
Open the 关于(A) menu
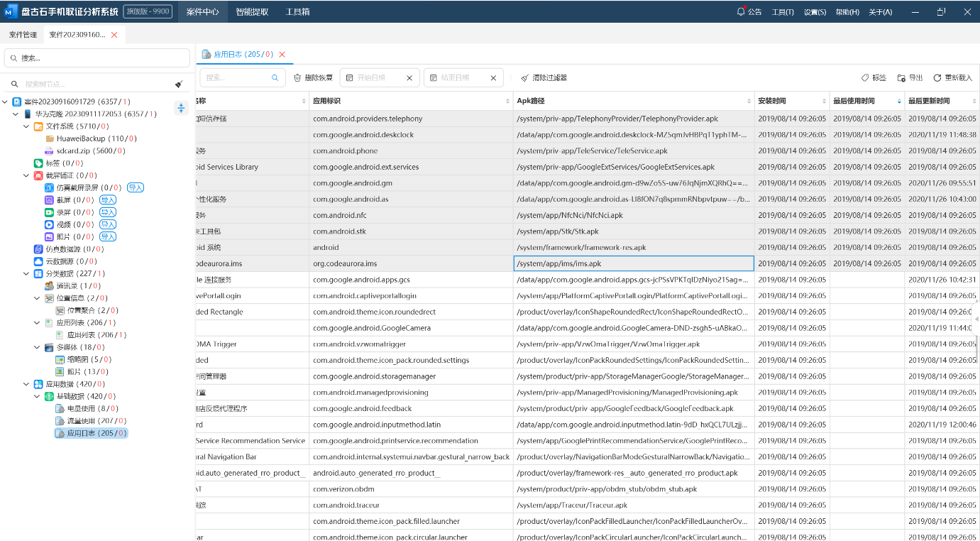click(880, 12)
